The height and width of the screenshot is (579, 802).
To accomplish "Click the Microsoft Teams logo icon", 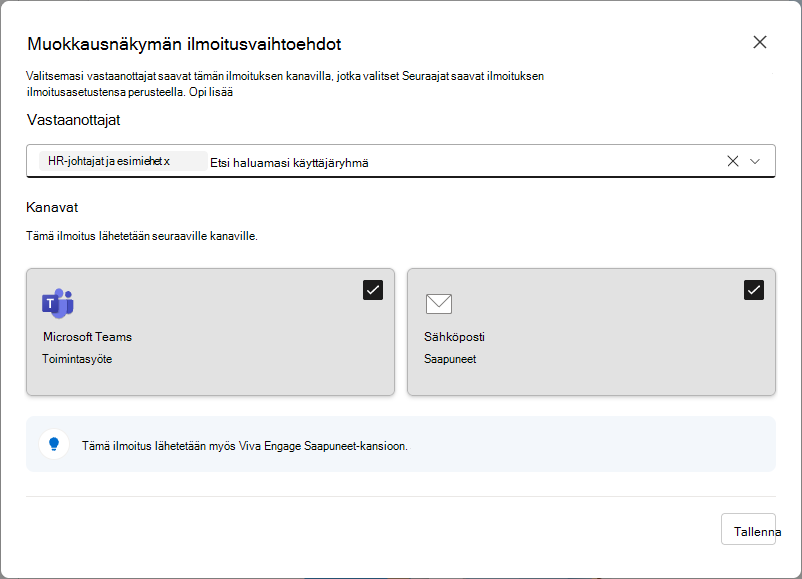I will pos(58,303).
